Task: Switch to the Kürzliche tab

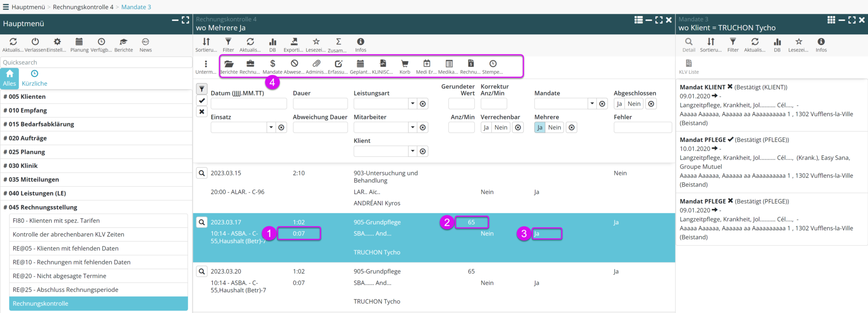Action: tap(34, 78)
